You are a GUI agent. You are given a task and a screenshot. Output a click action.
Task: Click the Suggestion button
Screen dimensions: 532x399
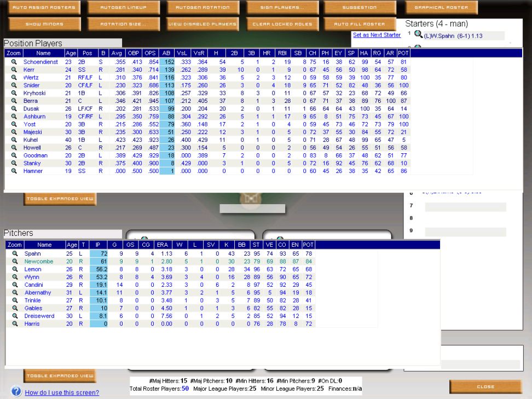[x=360, y=7]
